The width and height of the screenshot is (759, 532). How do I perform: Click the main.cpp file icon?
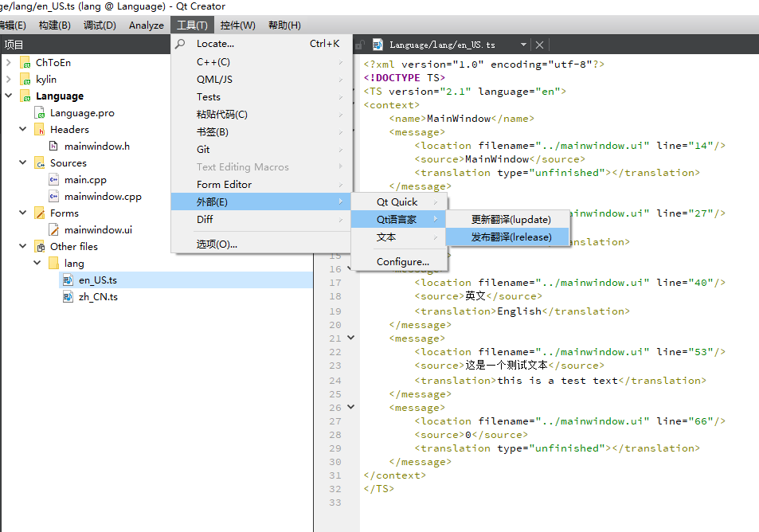[53, 180]
